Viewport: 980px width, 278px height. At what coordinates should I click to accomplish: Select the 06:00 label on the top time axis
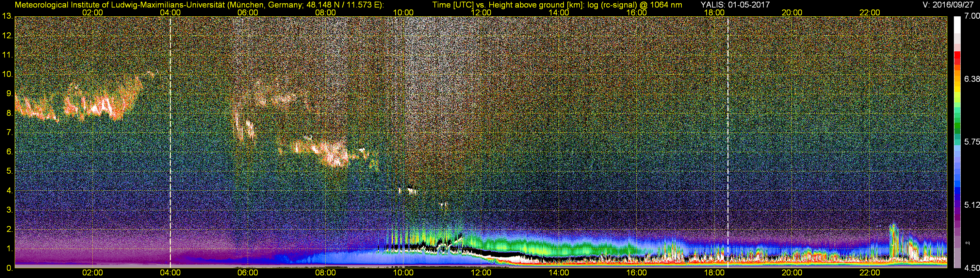point(248,12)
